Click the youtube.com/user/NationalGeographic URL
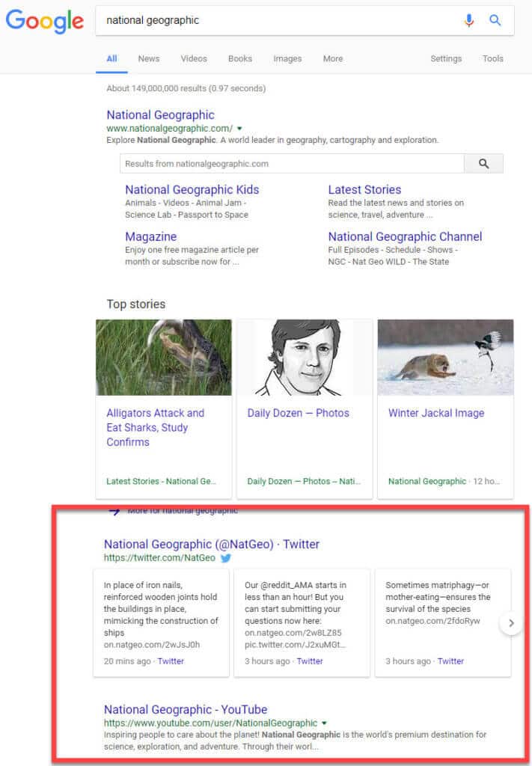This screenshot has width=532, height=766. click(210, 723)
